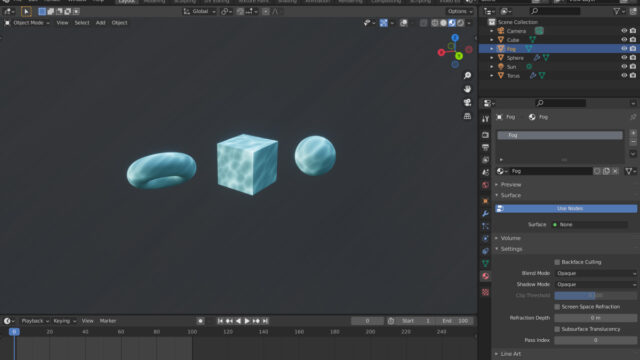Switch perspective/orthographic grid icon
Image resolution: width=640 pixels, height=360 pixels.
(467, 116)
